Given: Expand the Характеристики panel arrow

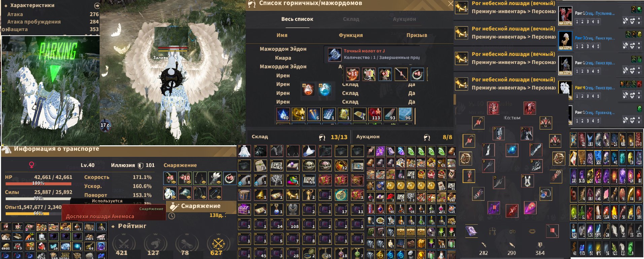Looking at the screenshot, I should [97, 6].
